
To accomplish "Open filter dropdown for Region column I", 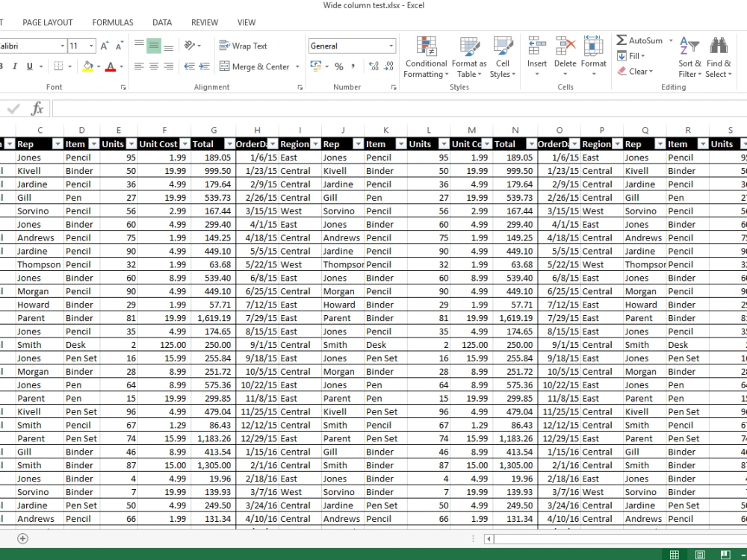I will pyautogui.click(x=315, y=144).
